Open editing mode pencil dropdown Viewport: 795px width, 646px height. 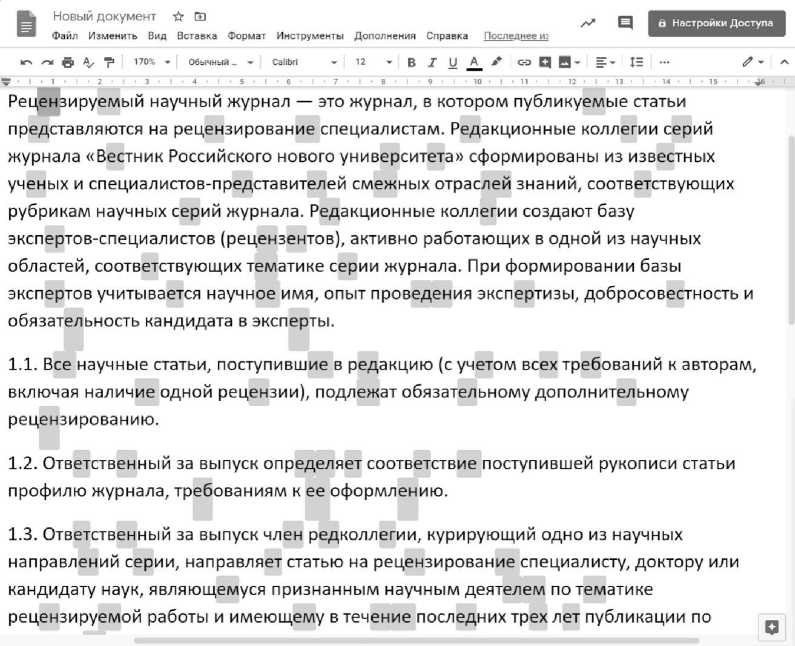click(x=753, y=62)
